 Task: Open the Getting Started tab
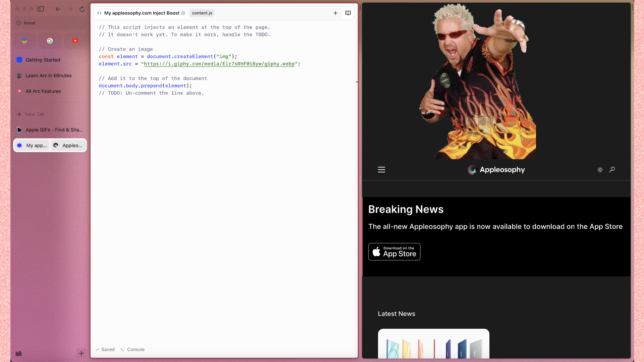50,60
